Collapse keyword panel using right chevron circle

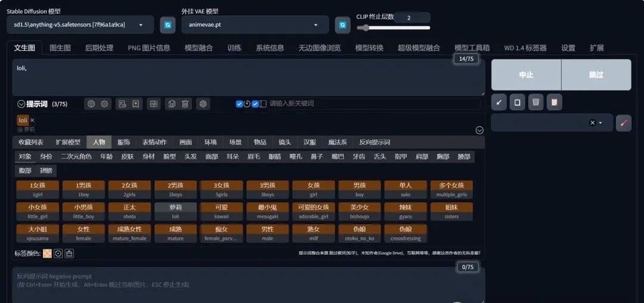click(x=479, y=130)
